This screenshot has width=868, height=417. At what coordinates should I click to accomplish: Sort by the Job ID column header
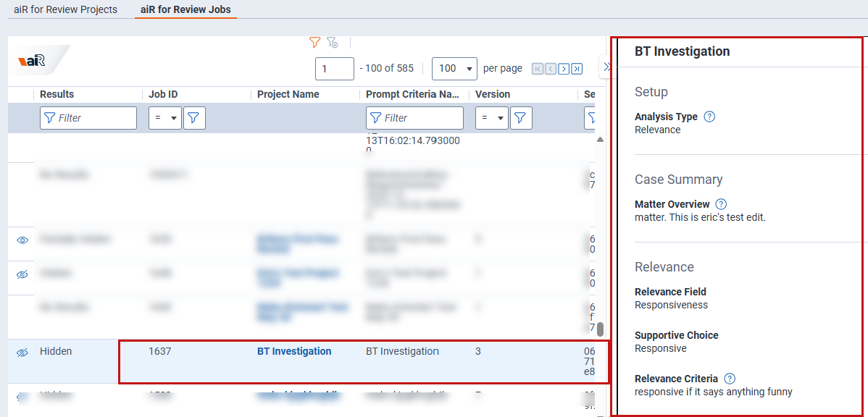pos(163,95)
